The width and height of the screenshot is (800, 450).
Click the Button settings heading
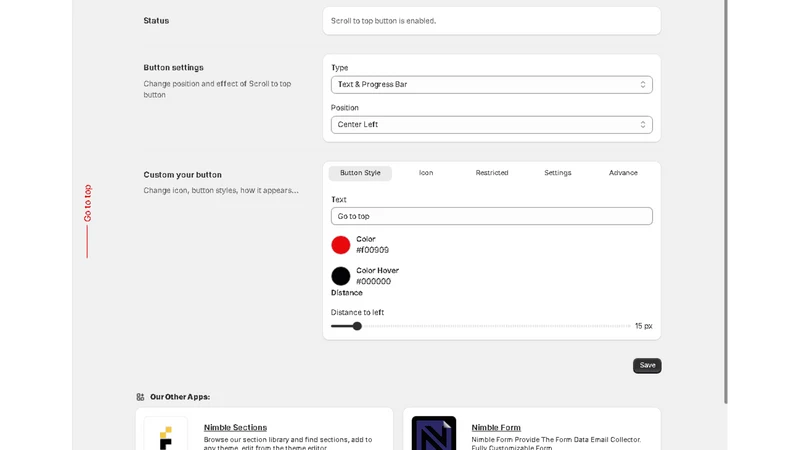tap(173, 67)
